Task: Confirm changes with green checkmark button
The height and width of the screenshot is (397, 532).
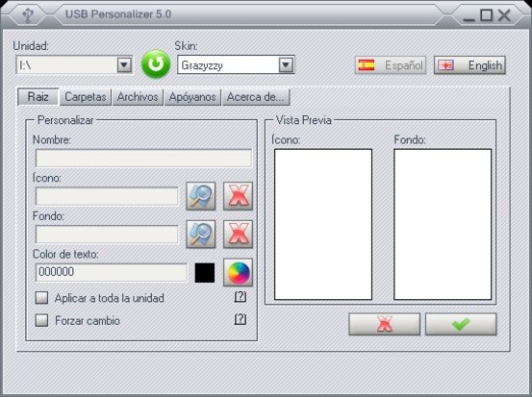Action: pyautogui.click(x=461, y=324)
